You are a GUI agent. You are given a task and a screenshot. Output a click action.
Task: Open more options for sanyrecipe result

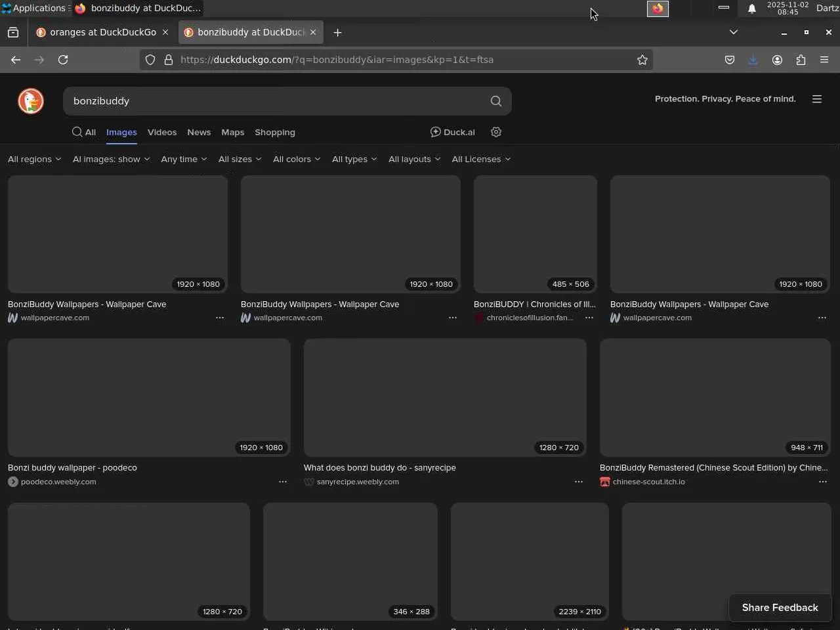click(x=579, y=482)
